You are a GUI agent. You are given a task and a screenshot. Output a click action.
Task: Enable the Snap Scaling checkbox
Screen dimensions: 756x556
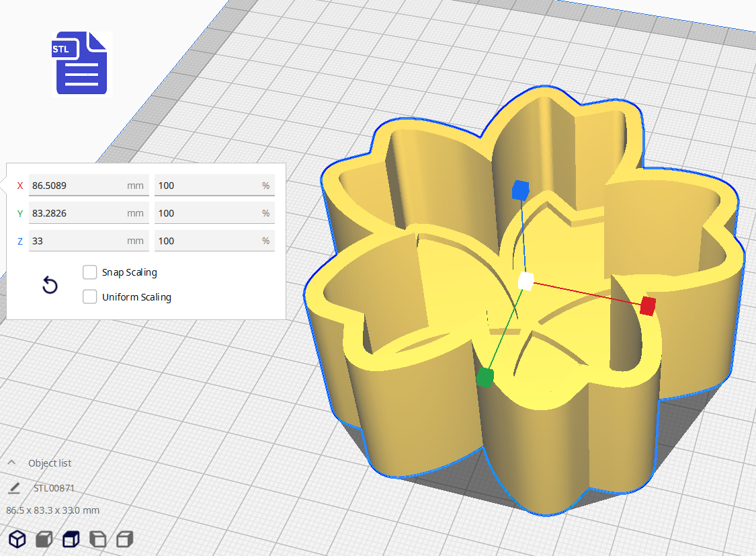point(90,272)
